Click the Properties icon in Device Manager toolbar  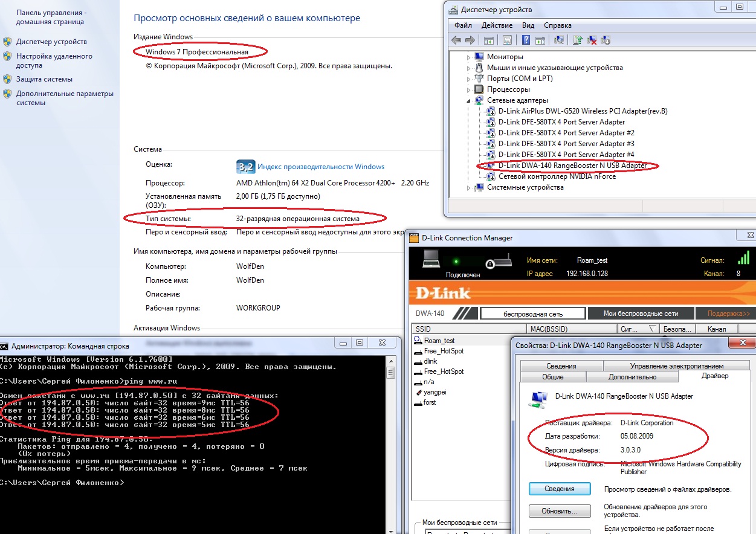(508, 40)
